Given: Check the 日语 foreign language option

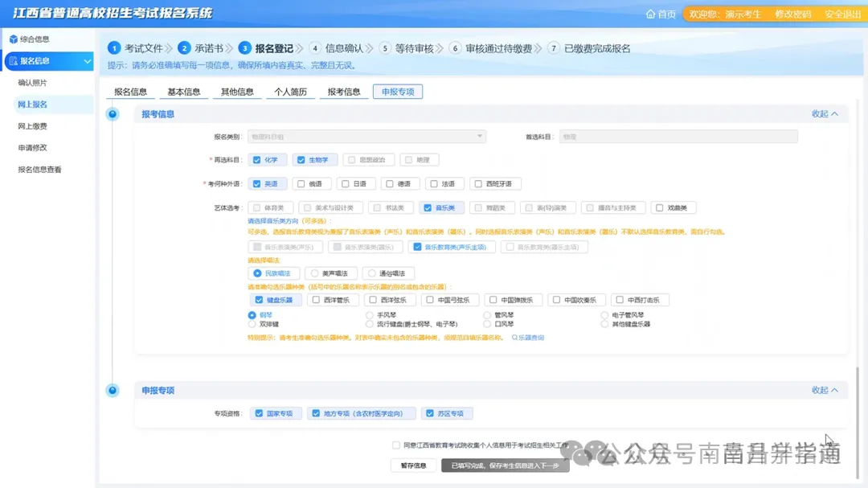Looking at the screenshot, I should point(346,184).
